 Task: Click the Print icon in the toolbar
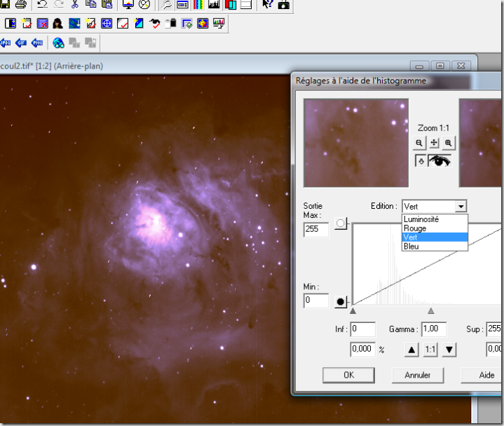point(21,5)
